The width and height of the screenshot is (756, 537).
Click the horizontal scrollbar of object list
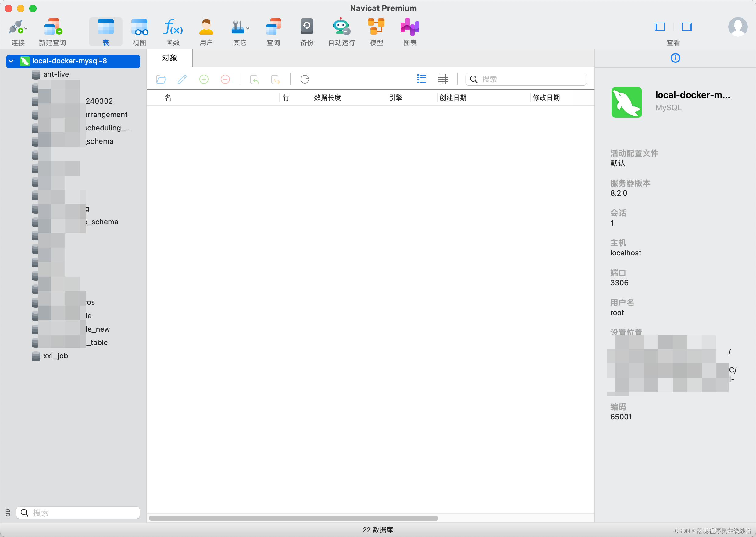(x=293, y=518)
